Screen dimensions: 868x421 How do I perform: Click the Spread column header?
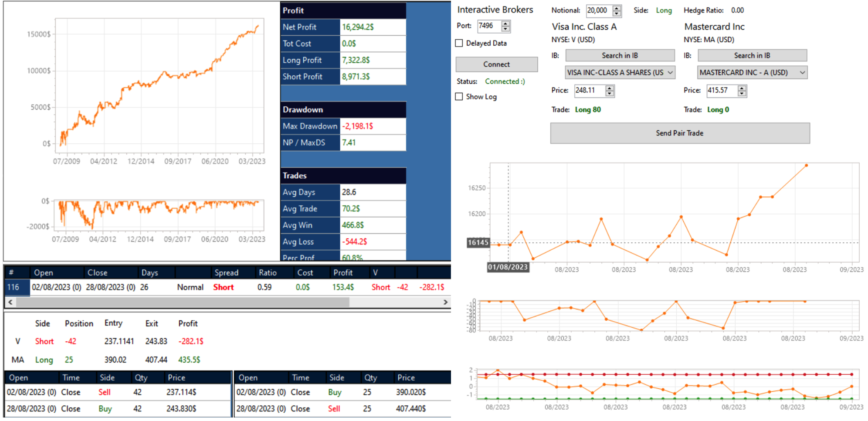pyautogui.click(x=226, y=273)
